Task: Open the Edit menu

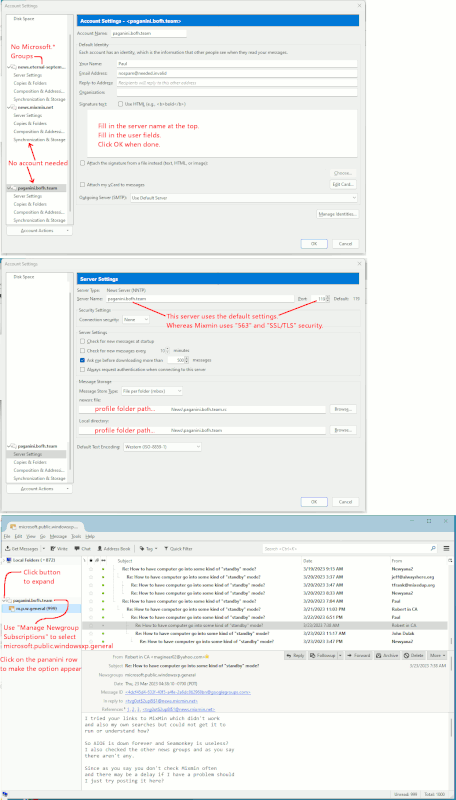Action: point(18,536)
